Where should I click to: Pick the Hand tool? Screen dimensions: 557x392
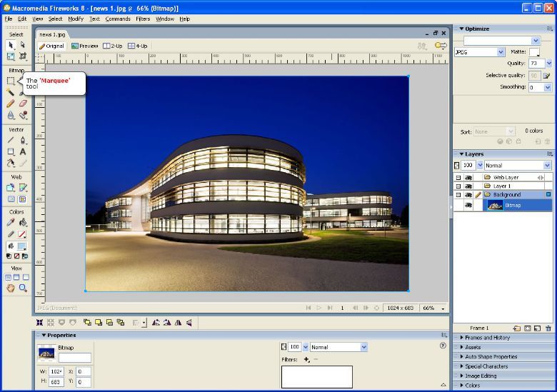pyautogui.click(x=11, y=288)
